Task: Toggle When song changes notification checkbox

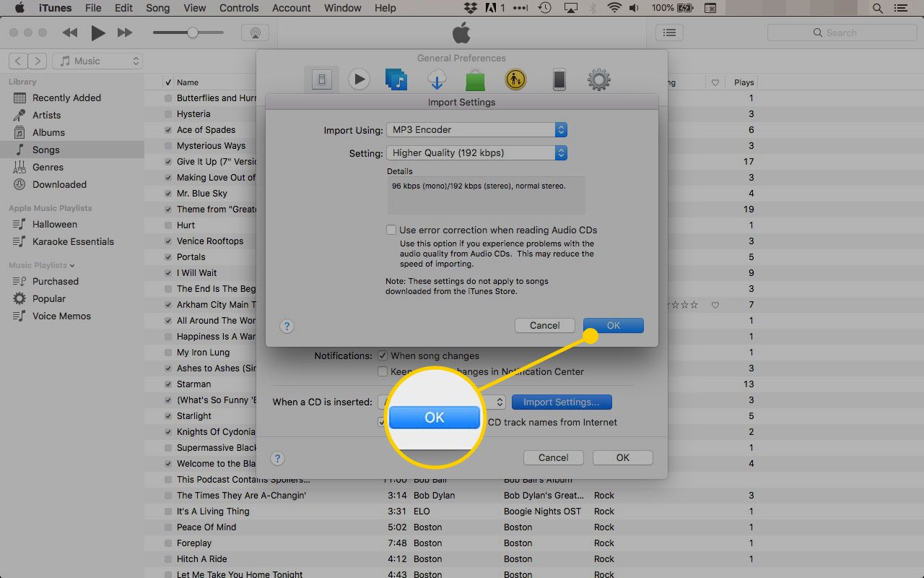Action: tap(383, 355)
